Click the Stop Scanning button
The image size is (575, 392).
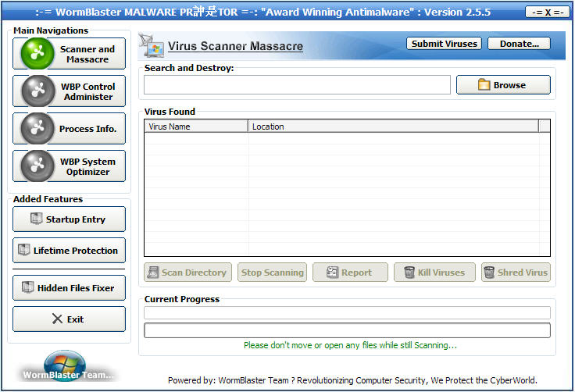point(272,273)
